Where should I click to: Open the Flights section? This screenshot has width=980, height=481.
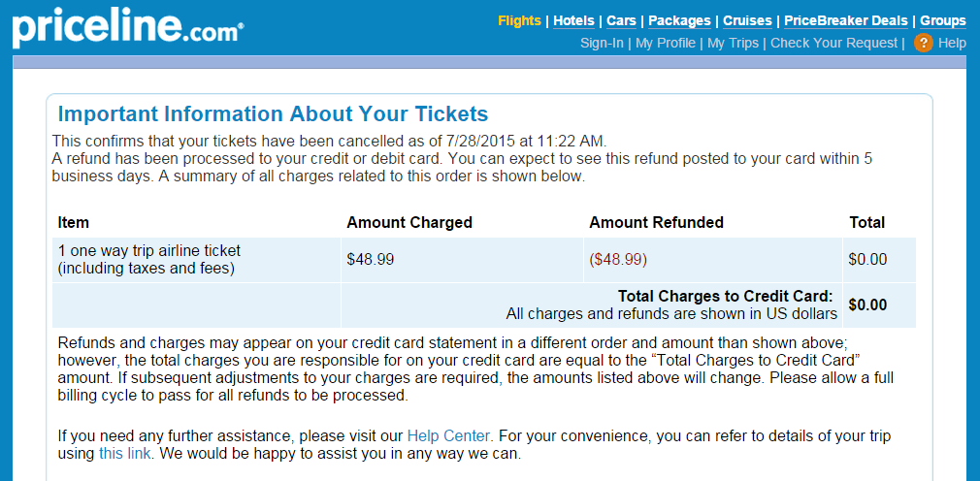click(x=519, y=20)
